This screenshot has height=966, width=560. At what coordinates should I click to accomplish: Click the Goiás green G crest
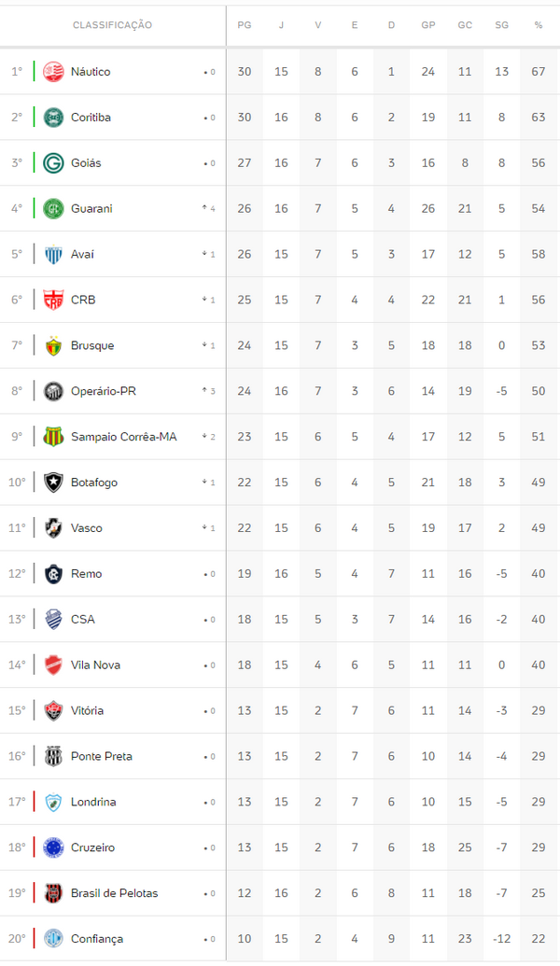53,163
